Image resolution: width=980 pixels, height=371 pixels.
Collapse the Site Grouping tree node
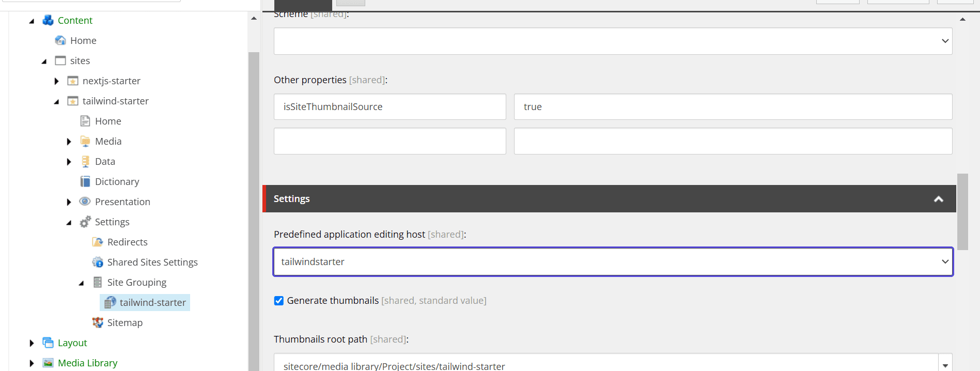(82, 283)
